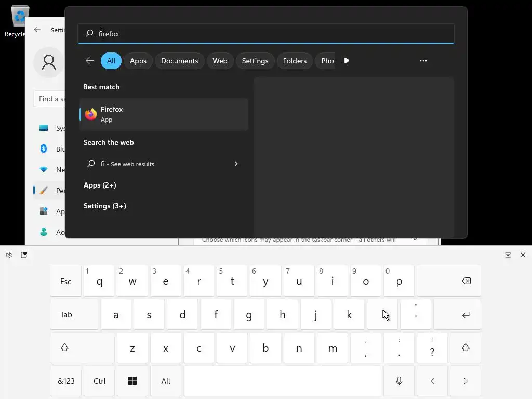Tap the Alt key
The width and height of the screenshot is (532, 399).
[166, 381]
